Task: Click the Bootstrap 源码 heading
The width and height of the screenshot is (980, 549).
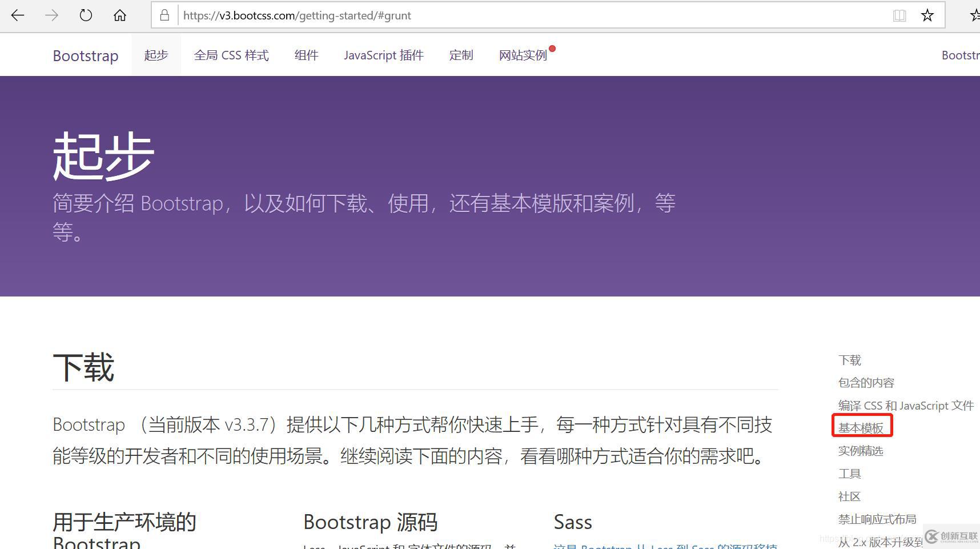Action: 370,522
